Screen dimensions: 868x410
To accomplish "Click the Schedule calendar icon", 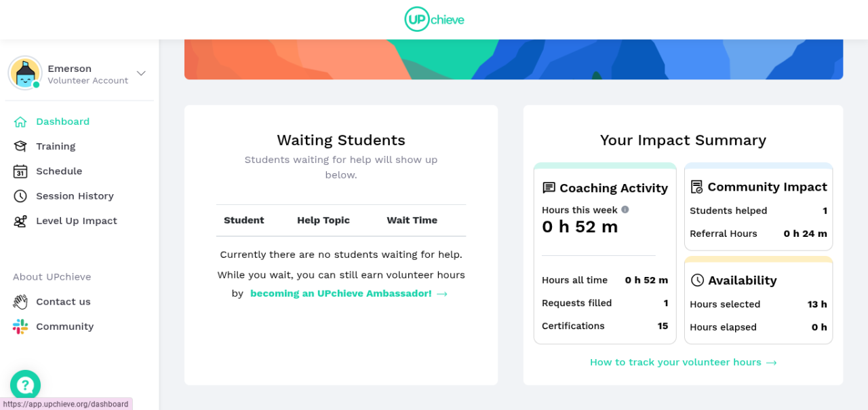I will click(x=20, y=172).
